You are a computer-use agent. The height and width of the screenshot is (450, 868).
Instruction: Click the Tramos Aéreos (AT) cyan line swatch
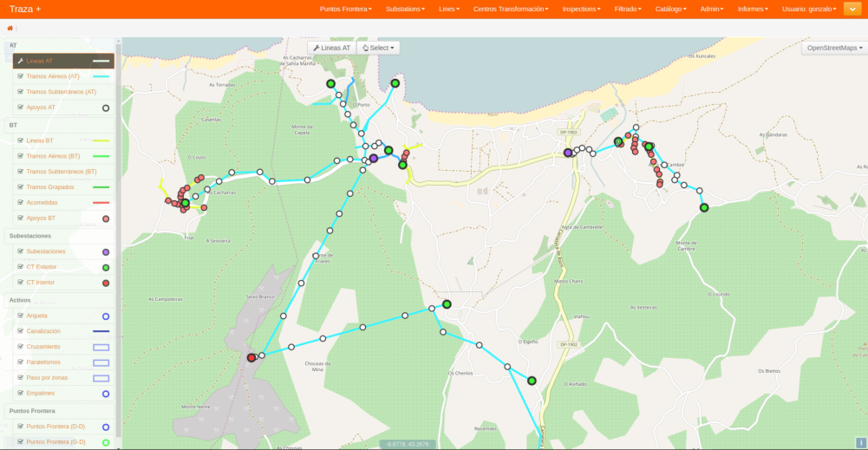click(101, 76)
